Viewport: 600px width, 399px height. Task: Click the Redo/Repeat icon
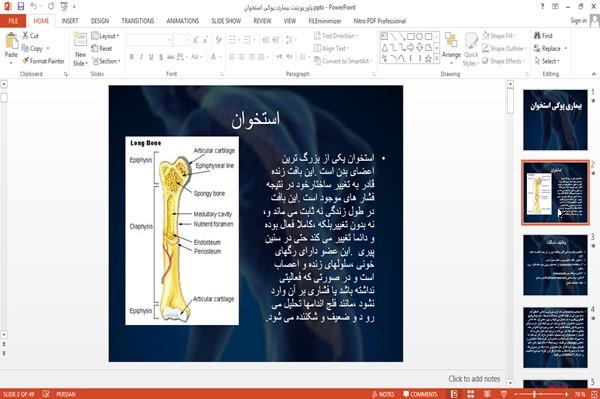[x=51, y=7]
